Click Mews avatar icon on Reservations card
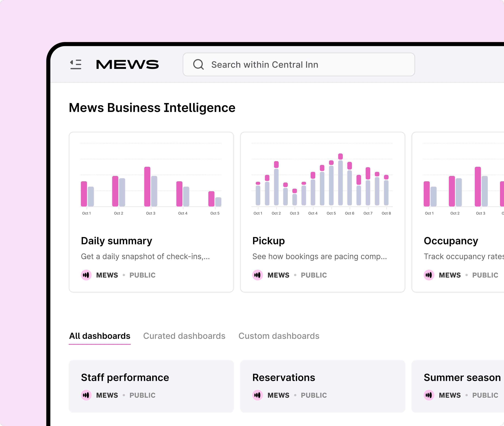This screenshot has height=426, width=504. 257,395
